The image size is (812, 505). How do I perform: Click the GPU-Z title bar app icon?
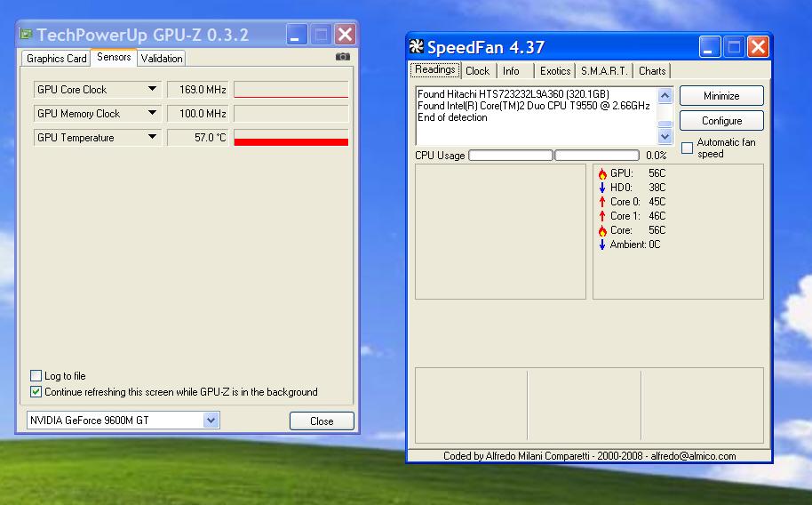pyautogui.click(x=26, y=34)
